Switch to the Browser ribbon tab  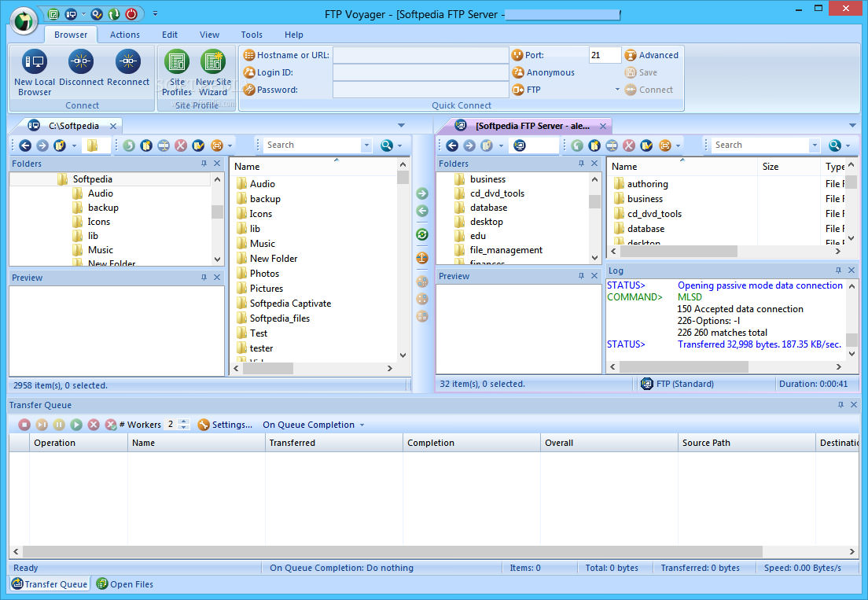coord(70,35)
